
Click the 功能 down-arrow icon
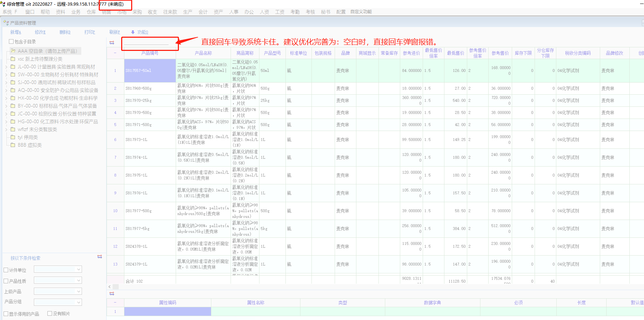(133, 32)
